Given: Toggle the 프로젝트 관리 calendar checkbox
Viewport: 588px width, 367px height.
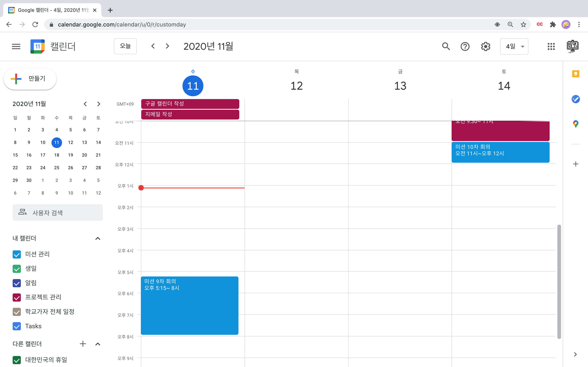Looking at the screenshot, I should click(17, 297).
